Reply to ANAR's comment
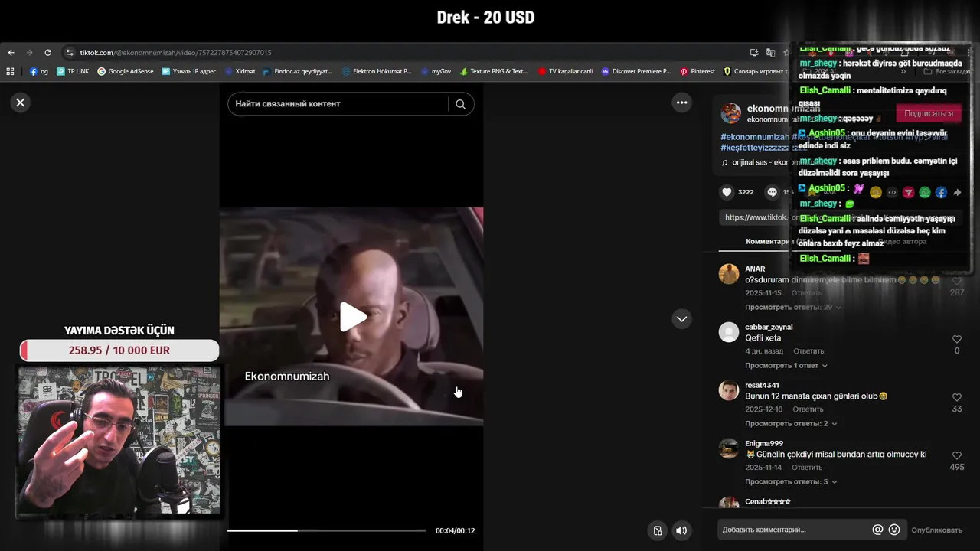 point(806,293)
